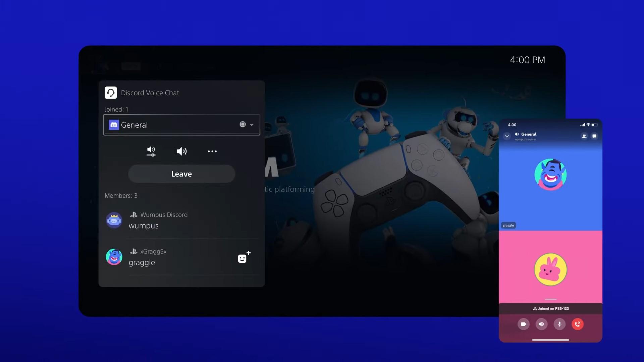Click the microphone icon on mobile Discord
Image resolution: width=644 pixels, height=362 pixels.
pyautogui.click(x=559, y=323)
